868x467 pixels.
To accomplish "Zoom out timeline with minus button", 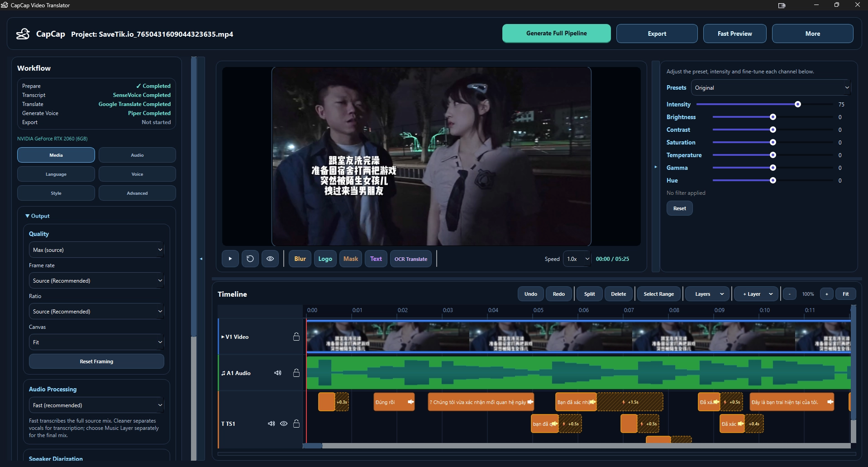I will click(790, 294).
